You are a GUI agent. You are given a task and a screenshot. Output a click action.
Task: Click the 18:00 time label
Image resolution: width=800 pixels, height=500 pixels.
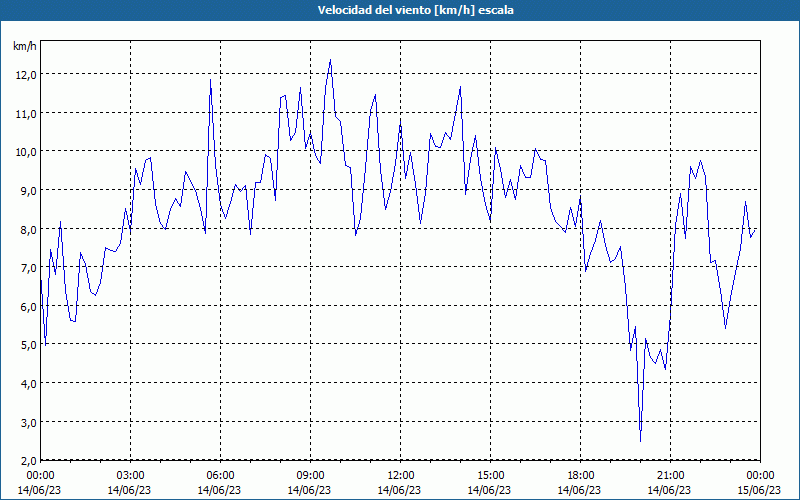point(580,476)
